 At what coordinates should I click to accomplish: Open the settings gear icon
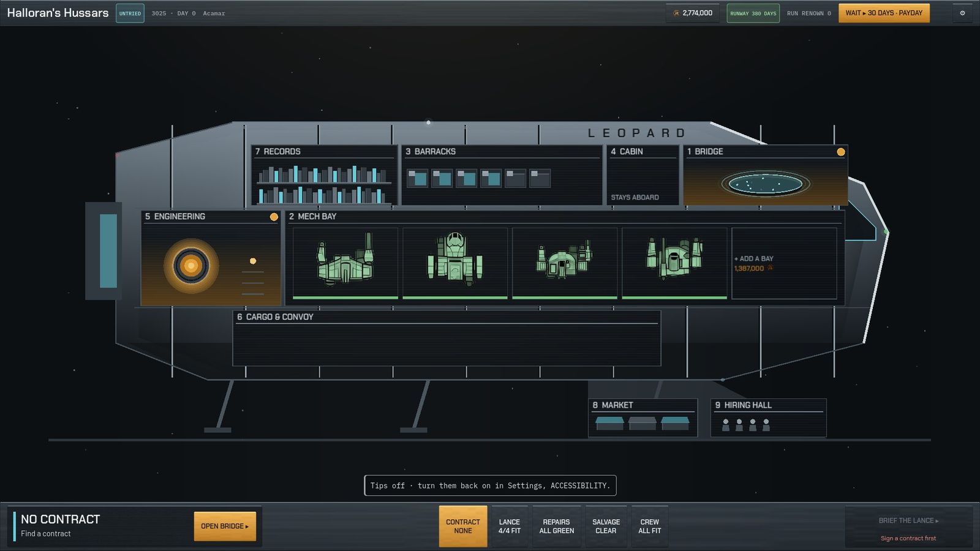pos(962,13)
